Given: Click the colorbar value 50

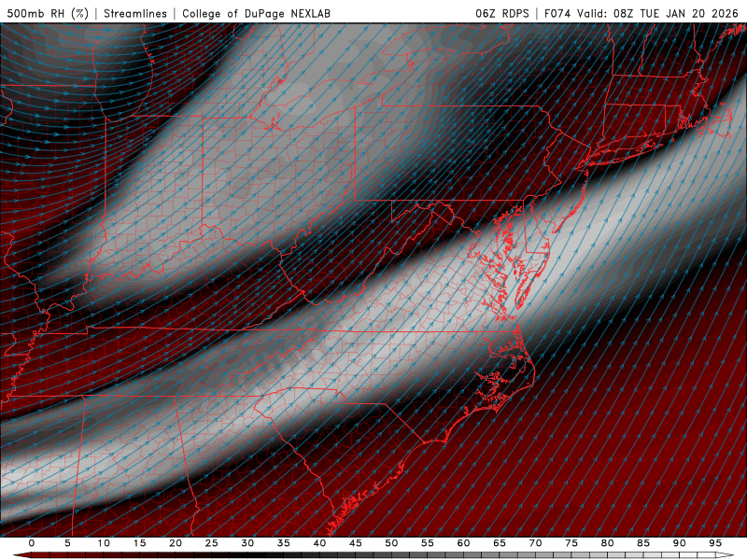Looking at the screenshot, I should (391, 543).
